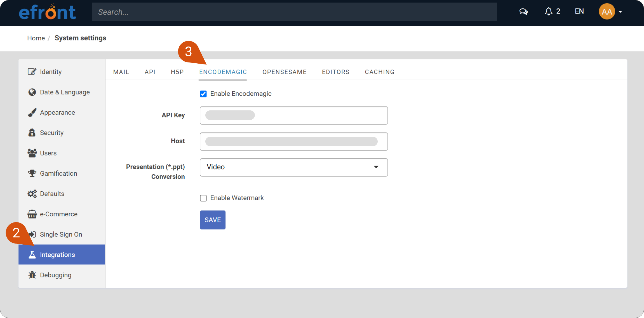Open the messages chat icon
Viewport: 644px width, 318px height.
click(523, 11)
